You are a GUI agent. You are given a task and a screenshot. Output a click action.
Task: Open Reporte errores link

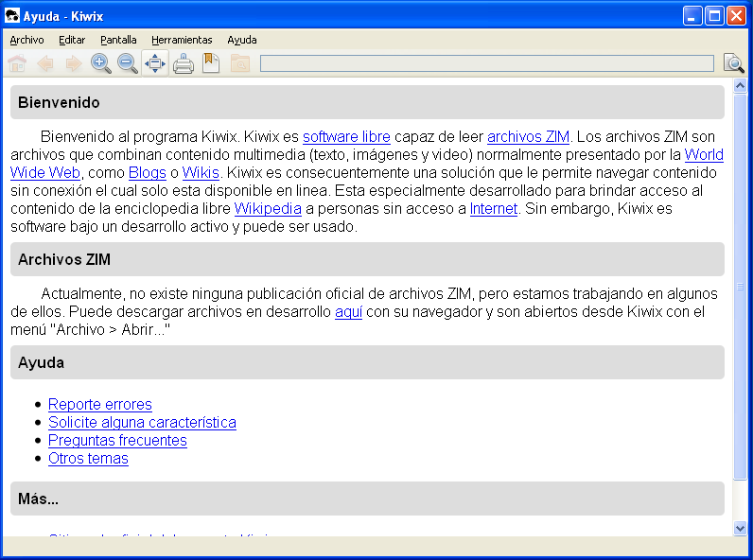[100, 404]
